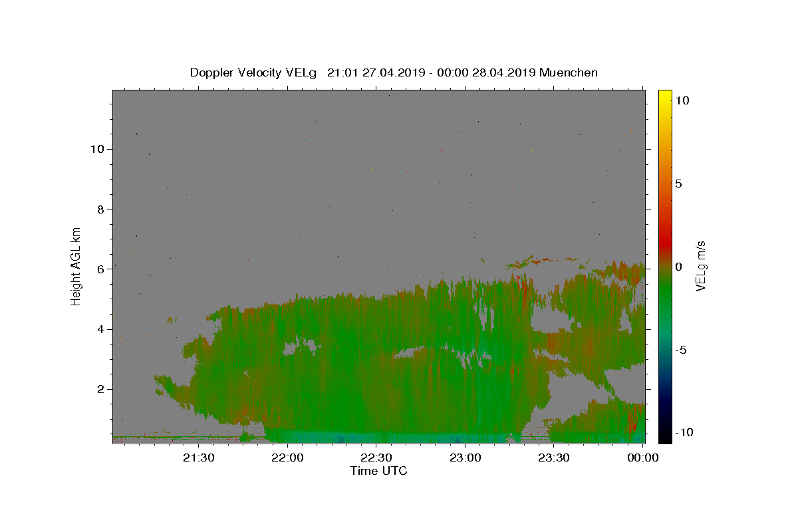Click the VELg m/s colorbar label
Viewport: 798px width, 532px height.
point(700,266)
